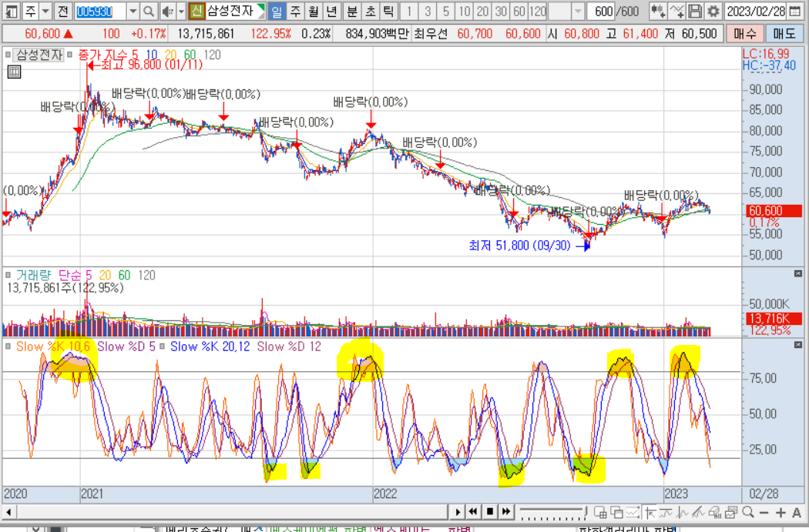Click the zoom-in plus icon at bottom right

pyautogui.click(x=780, y=510)
